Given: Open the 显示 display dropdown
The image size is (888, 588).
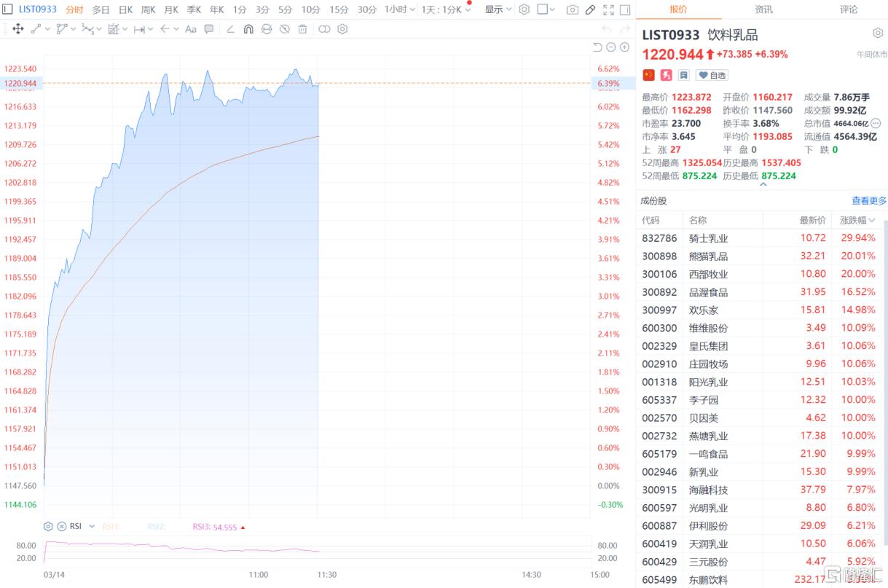Looking at the screenshot, I should (498, 9).
